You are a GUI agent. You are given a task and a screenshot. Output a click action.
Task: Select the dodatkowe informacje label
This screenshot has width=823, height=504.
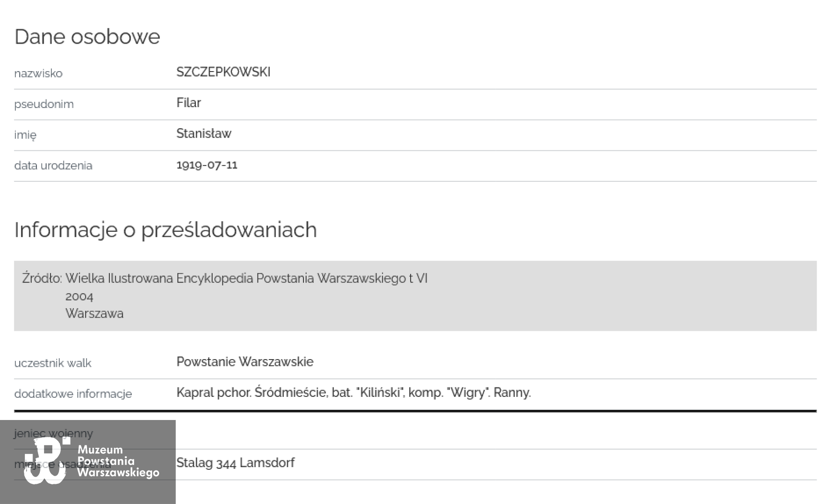[73, 394]
